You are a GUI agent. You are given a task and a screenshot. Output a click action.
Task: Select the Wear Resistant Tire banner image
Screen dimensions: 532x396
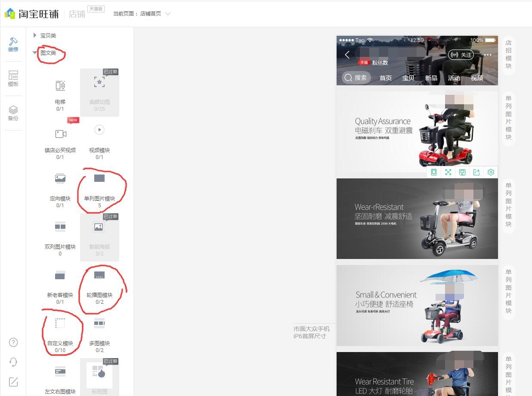[x=417, y=374]
